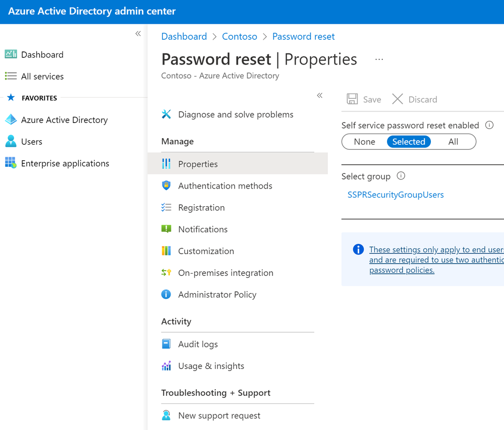
Task: Click the Discard button label
Action: coord(423,99)
